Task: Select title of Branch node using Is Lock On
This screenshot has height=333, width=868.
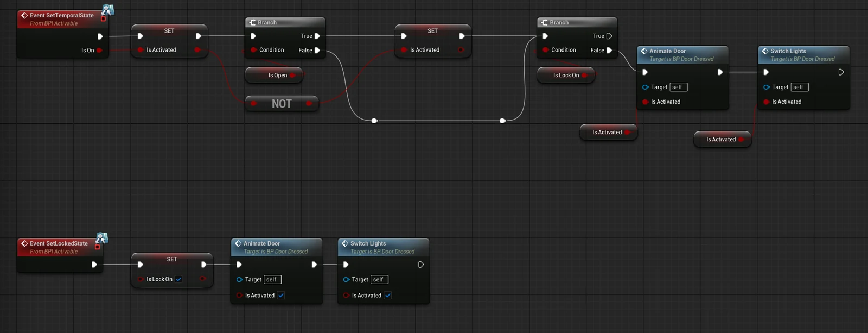Action: tap(559, 23)
